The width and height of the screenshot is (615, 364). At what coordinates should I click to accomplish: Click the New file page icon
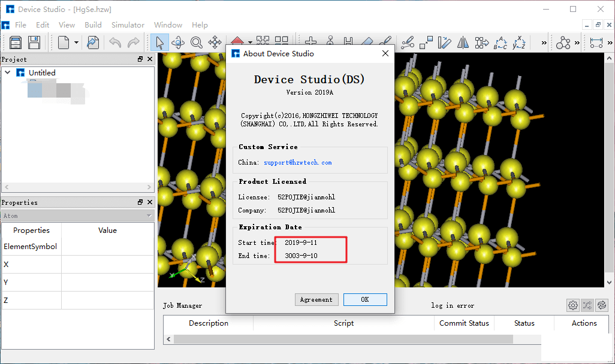pos(64,43)
